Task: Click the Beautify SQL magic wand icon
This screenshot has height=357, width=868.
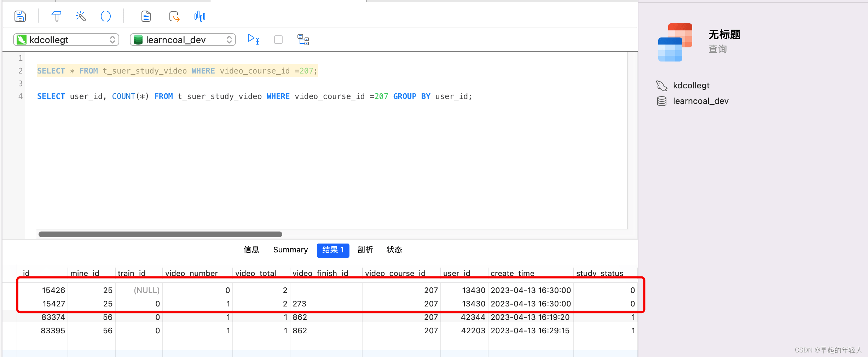Action: pos(81,16)
